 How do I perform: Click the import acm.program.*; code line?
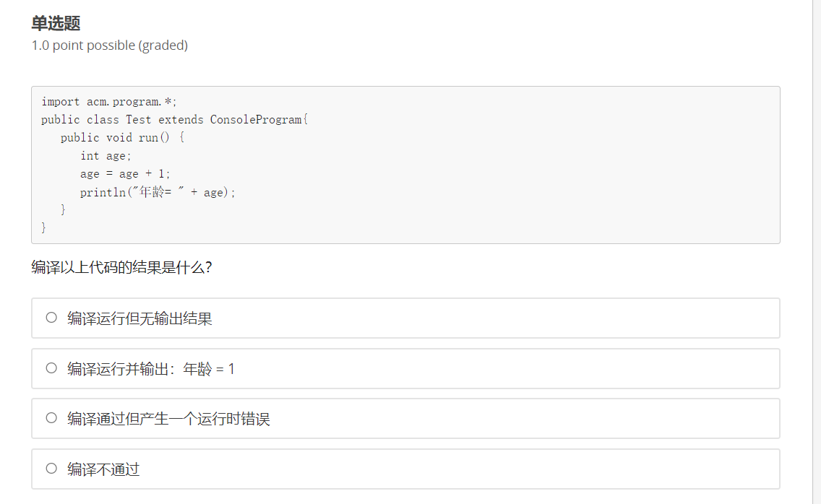pos(109,102)
